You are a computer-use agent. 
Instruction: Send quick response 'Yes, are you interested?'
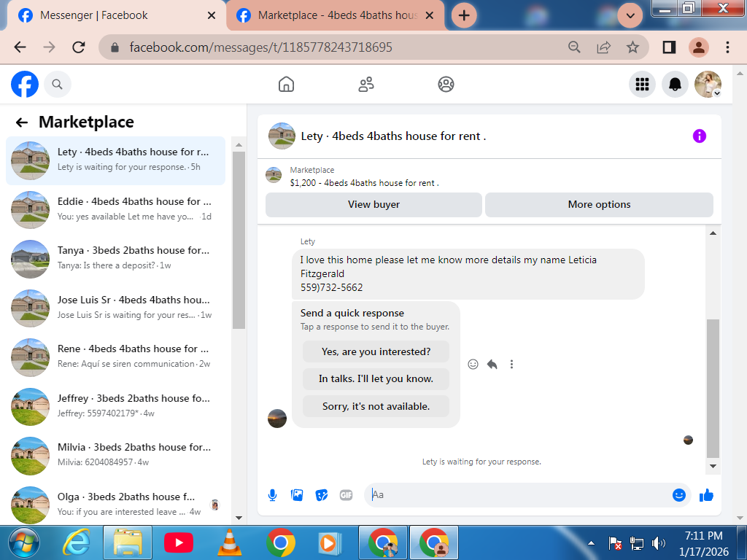[x=376, y=352]
